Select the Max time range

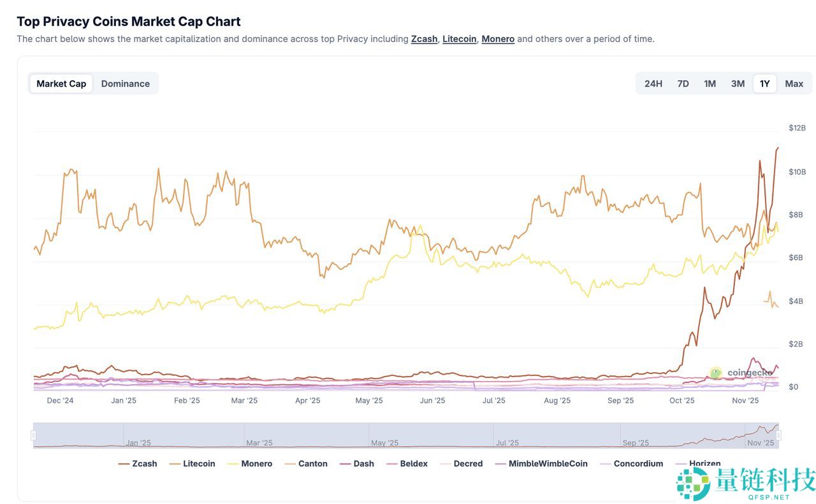pyautogui.click(x=794, y=83)
